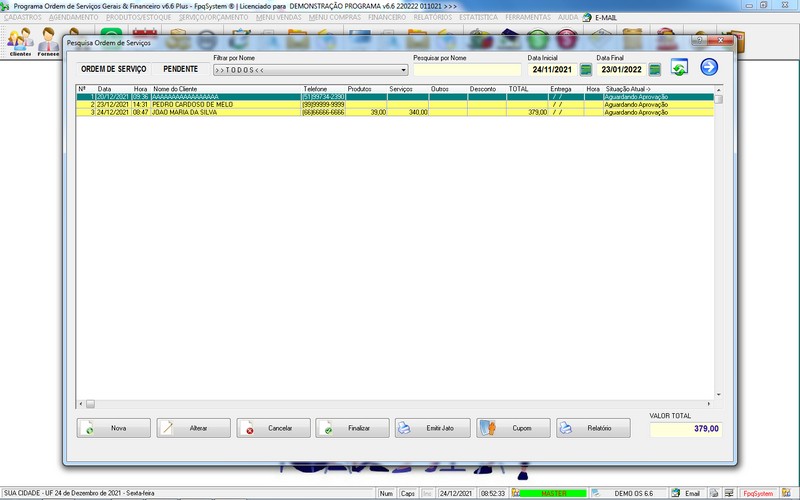Open the E-MAIL menu item
Viewport: 800px width, 500px height.
(x=606, y=17)
